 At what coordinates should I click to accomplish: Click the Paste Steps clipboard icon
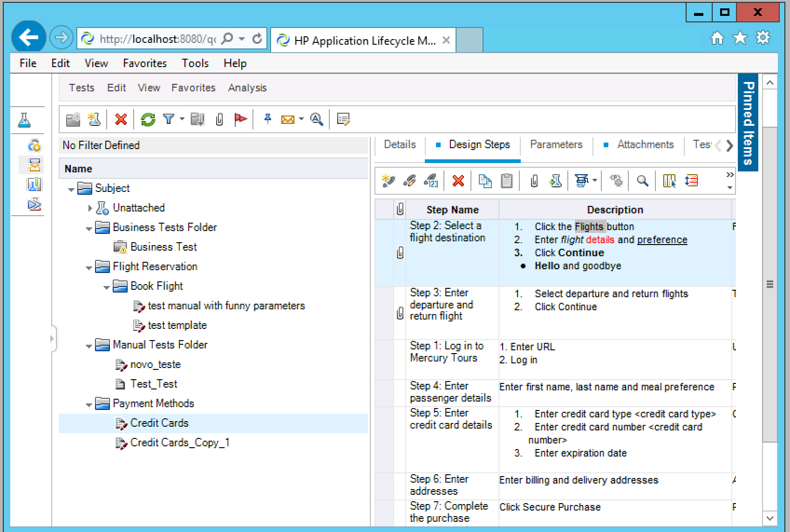point(507,181)
